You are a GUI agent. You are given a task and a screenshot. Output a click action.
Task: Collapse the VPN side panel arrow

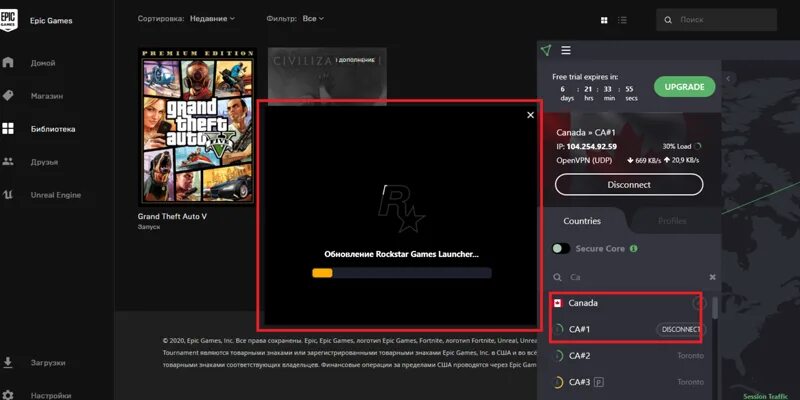tap(728, 78)
